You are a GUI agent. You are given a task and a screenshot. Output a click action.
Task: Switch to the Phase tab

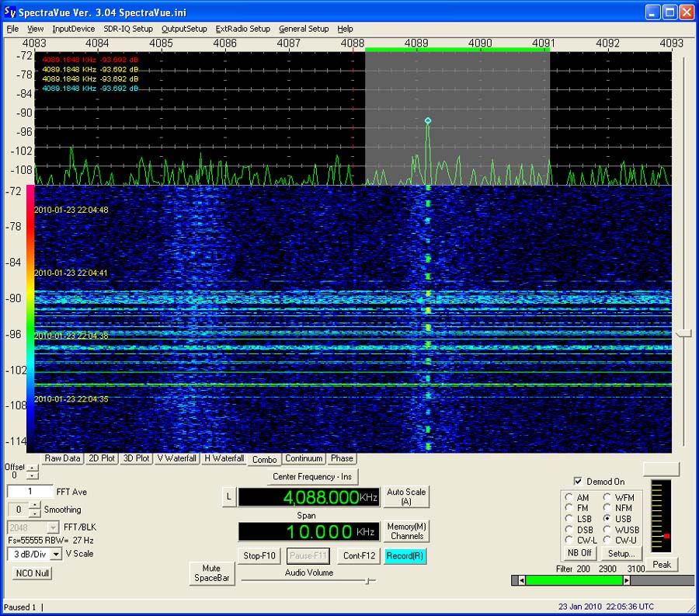coord(342,458)
